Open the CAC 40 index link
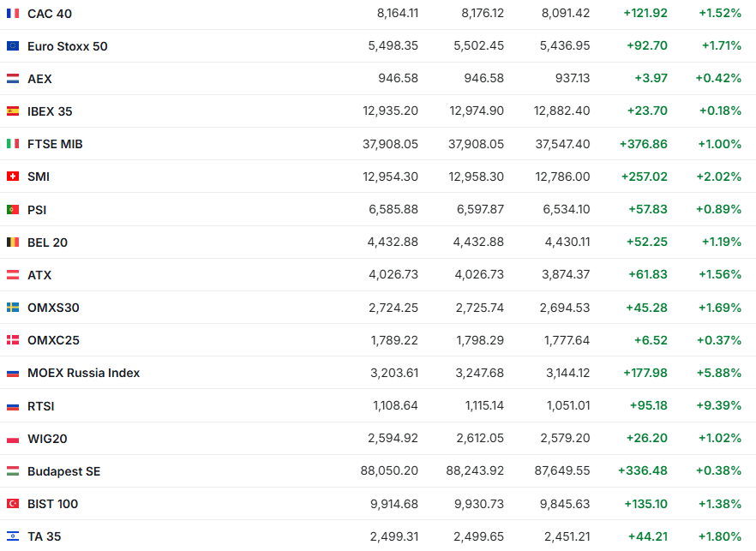This screenshot has height=551, width=756. (x=49, y=14)
